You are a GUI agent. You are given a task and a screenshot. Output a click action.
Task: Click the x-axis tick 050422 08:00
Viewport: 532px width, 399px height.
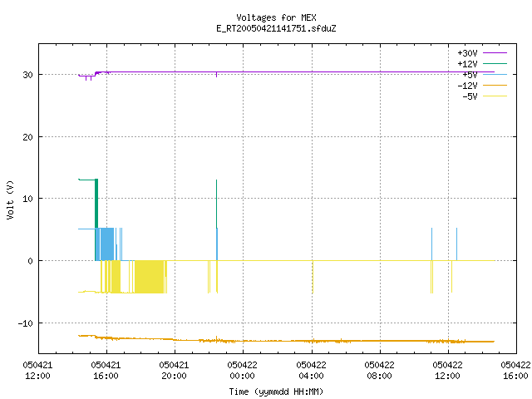point(379,371)
